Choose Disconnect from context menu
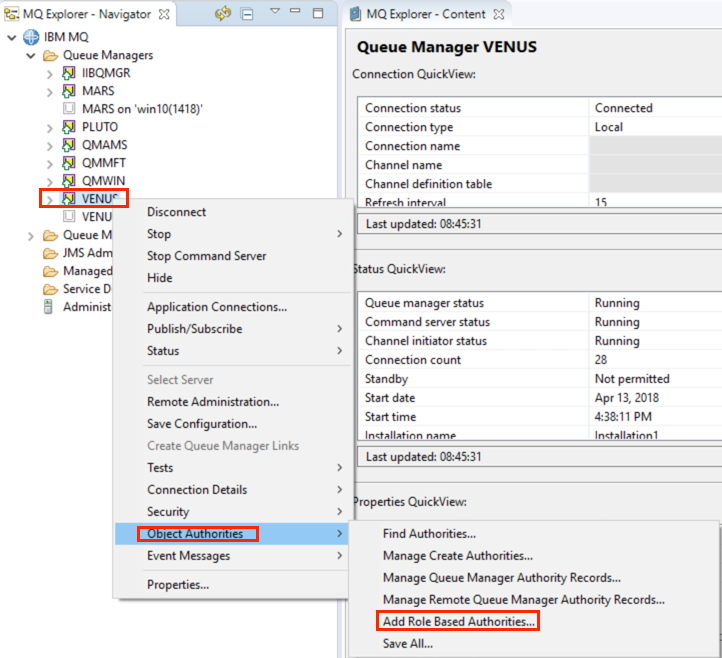This screenshot has height=658, width=722. tap(176, 212)
